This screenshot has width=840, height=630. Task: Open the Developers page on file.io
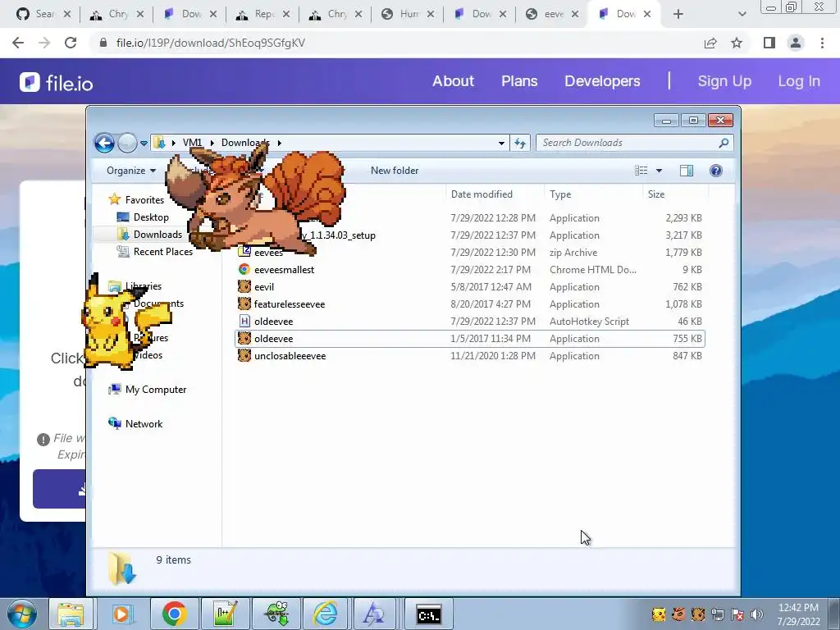pyautogui.click(x=602, y=81)
